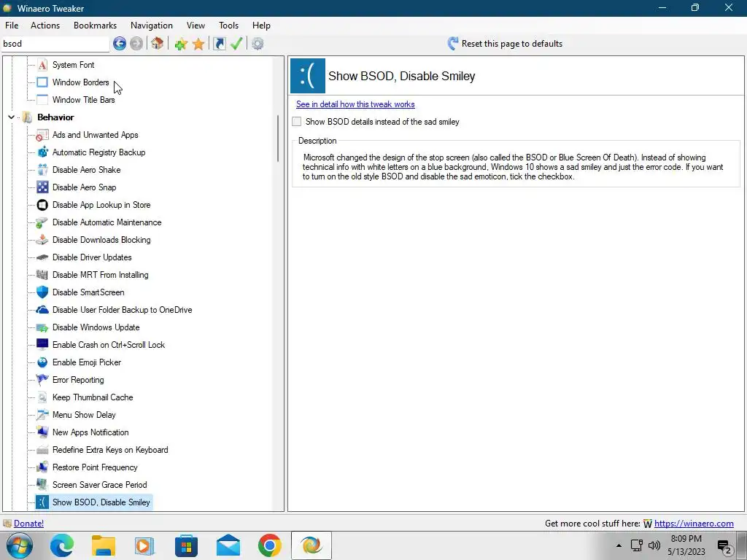The image size is (747, 560).
Task: Click the Window Borders icon
Action: coord(42,82)
